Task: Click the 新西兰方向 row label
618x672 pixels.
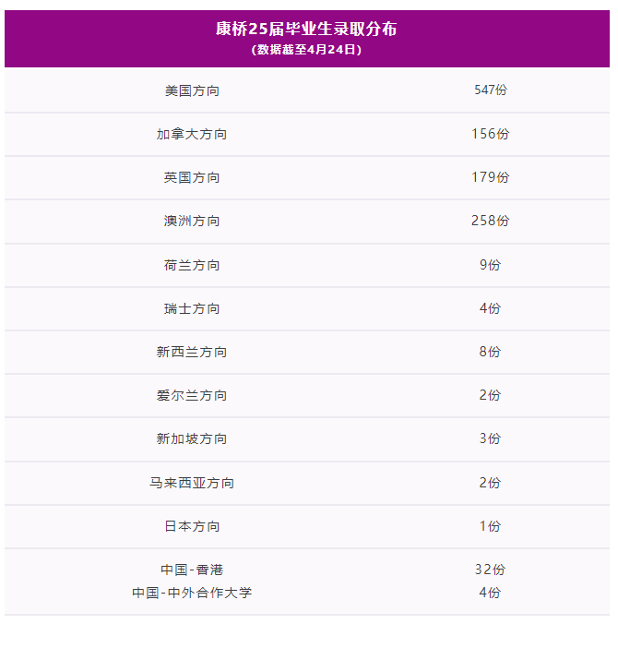Action: point(192,352)
